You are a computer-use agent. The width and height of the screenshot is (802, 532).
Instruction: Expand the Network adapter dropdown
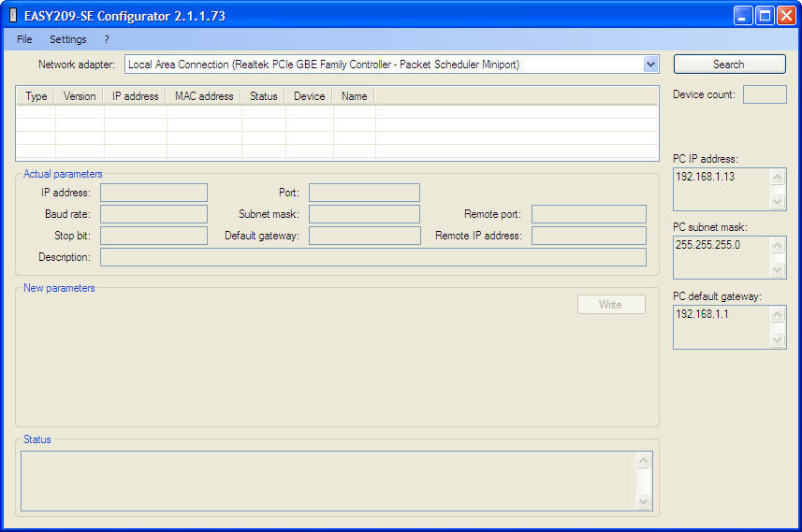pyautogui.click(x=651, y=65)
